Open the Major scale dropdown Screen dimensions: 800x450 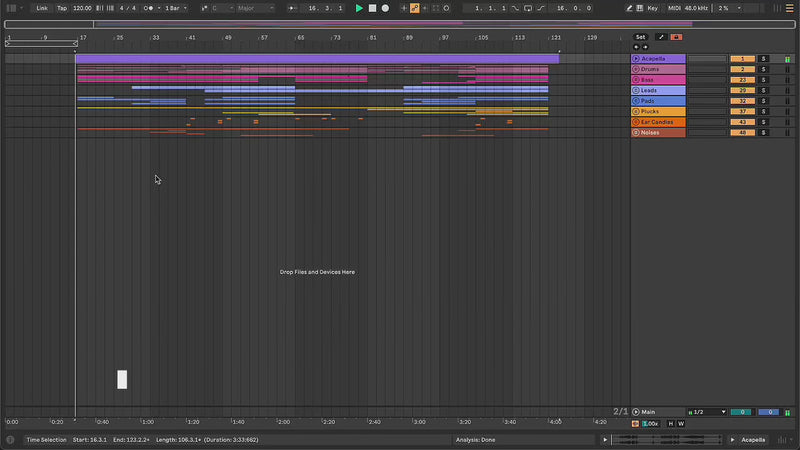(254, 8)
